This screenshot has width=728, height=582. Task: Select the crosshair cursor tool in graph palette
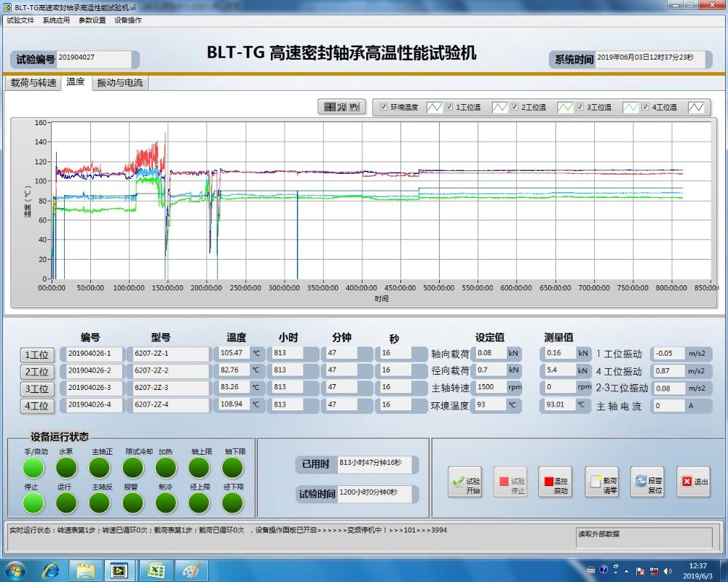pyautogui.click(x=330, y=107)
